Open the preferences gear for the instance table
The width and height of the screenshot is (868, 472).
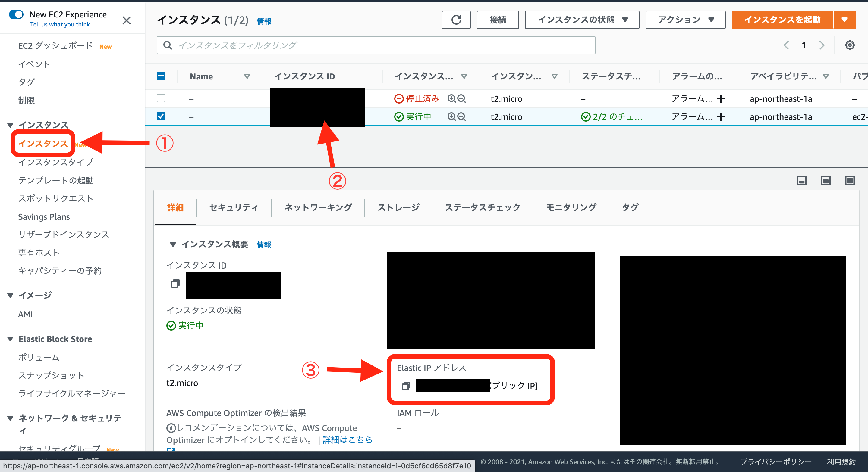pyautogui.click(x=850, y=45)
